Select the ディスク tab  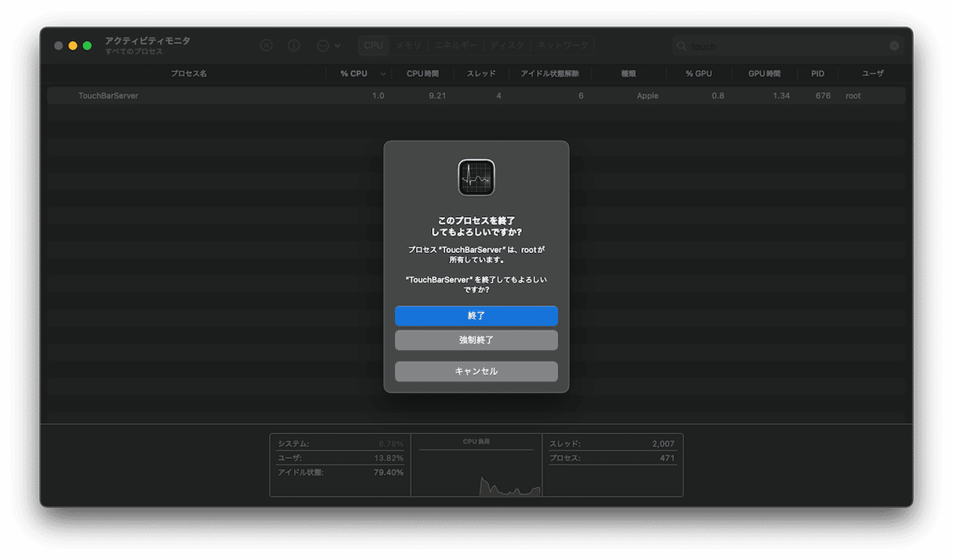click(x=508, y=45)
